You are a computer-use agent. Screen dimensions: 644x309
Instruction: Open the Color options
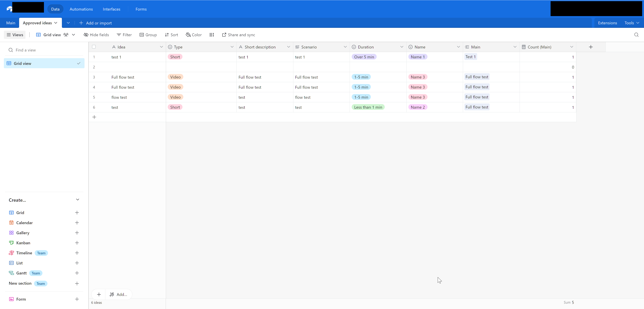194,35
